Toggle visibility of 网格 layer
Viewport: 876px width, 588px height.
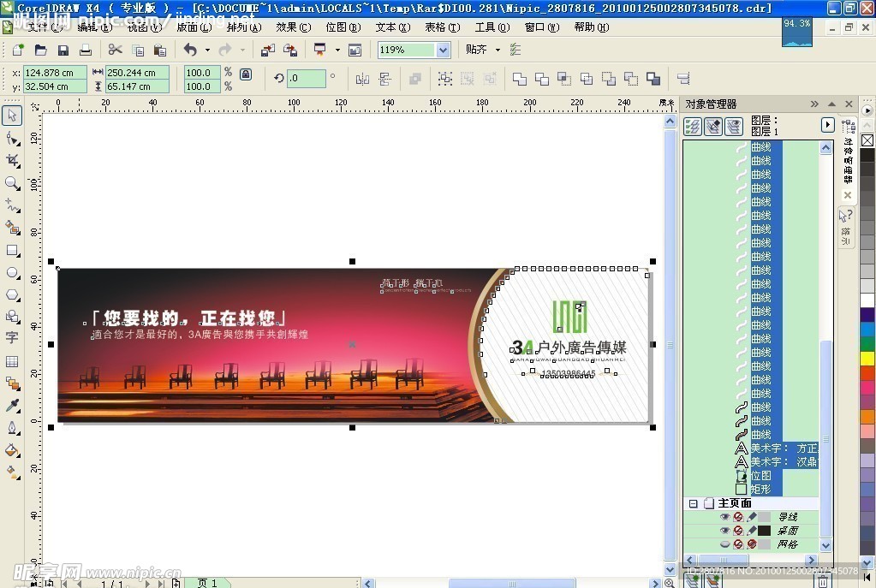[724, 543]
